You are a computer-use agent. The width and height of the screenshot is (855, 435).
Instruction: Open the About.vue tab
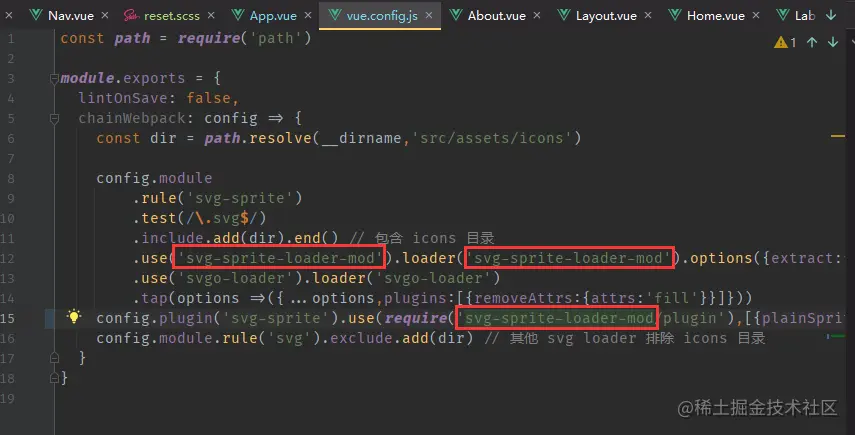pos(497,16)
